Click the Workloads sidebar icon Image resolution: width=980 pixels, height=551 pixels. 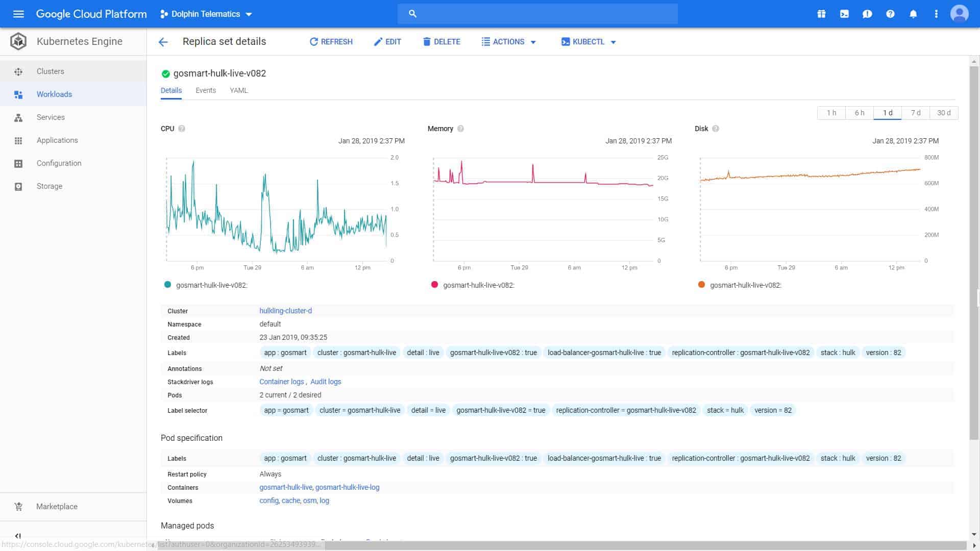[18, 94]
